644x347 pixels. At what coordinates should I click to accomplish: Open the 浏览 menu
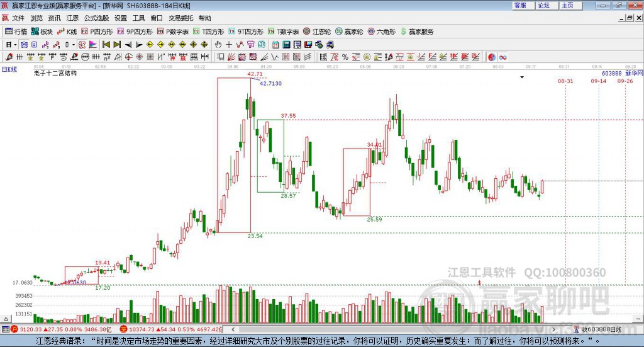click(x=36, y=18)
